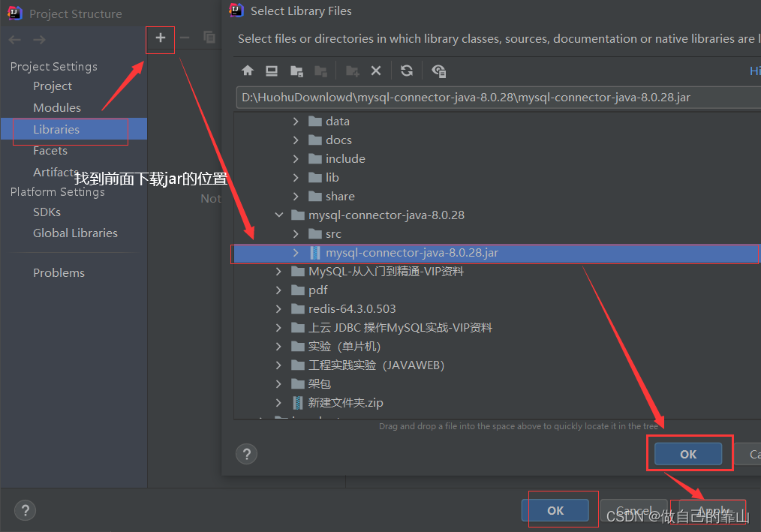Screen dimensions: 761x532
Task: Click the Desktop directory icon
Action: click(x=272, y=71)
